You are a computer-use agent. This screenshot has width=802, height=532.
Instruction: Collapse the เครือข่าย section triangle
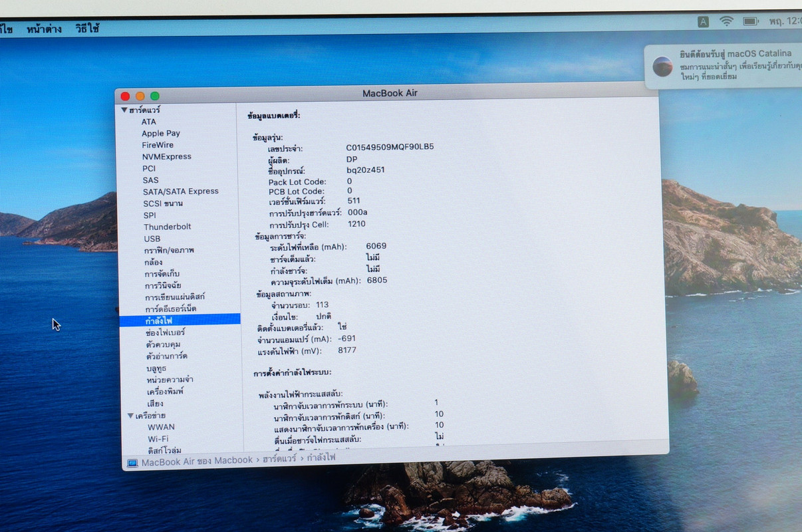pos(130,416)
